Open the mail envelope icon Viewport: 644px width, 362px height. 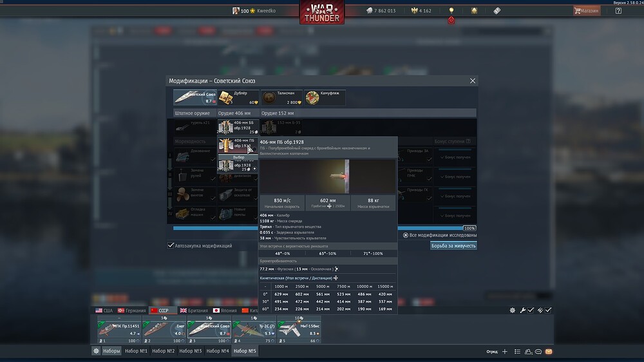tap(549, 352)
